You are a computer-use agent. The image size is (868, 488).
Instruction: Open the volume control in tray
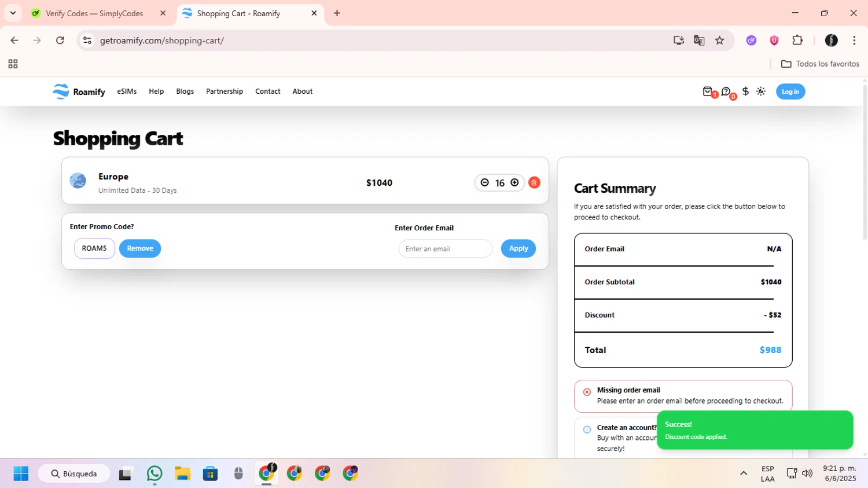[x=807, y=474]
